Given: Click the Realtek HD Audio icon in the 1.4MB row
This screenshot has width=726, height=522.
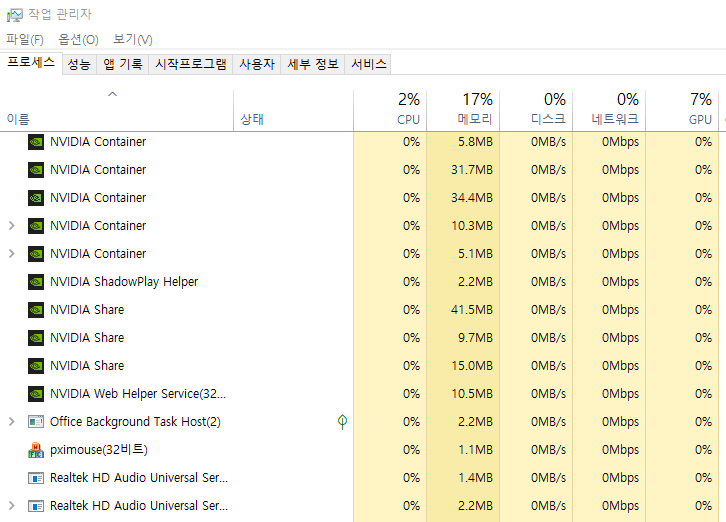Looking at the screenshot, I should 36,478.
